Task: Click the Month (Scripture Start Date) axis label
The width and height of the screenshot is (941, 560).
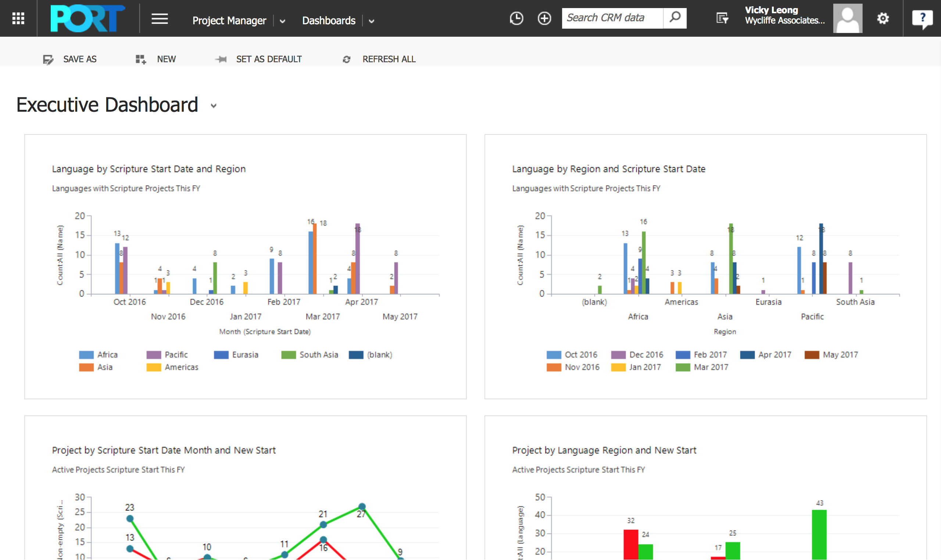Action: 265,332
